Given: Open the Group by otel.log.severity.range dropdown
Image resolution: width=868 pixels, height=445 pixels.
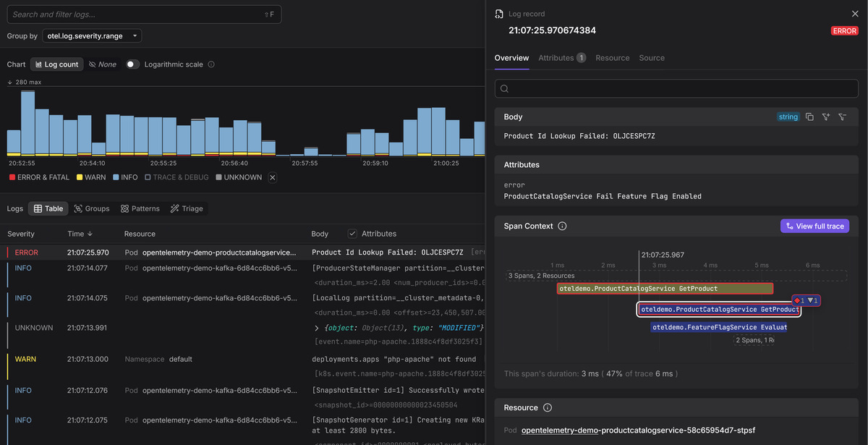Looking at the screenshot, I should point(92,35).
